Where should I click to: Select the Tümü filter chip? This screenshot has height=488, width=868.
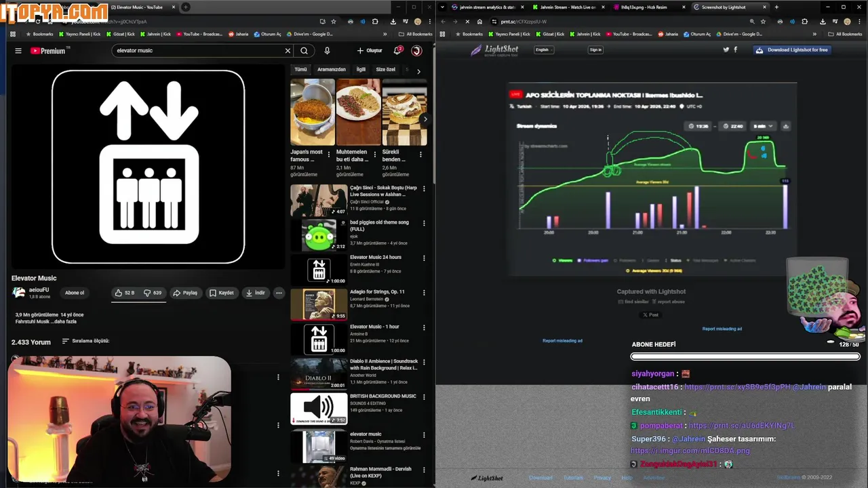(300, 69)
